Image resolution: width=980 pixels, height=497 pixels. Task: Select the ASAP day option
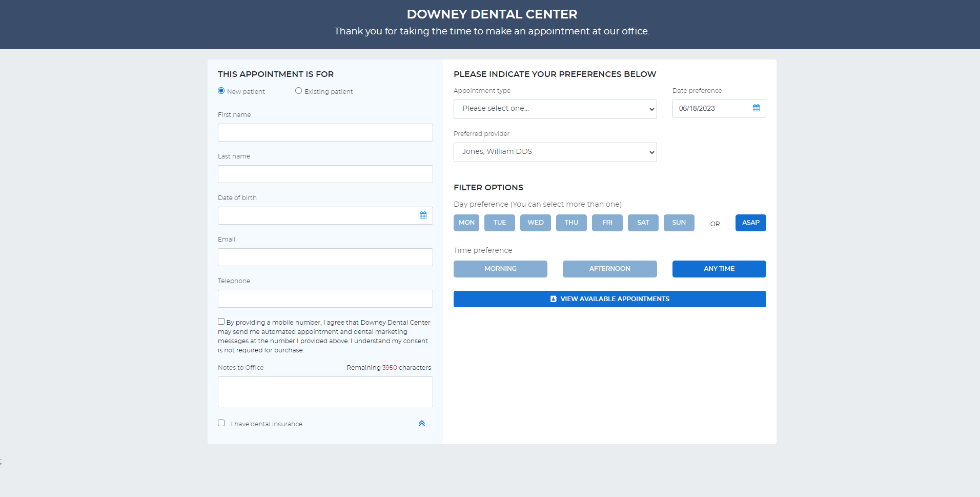(x=751, y=223)
